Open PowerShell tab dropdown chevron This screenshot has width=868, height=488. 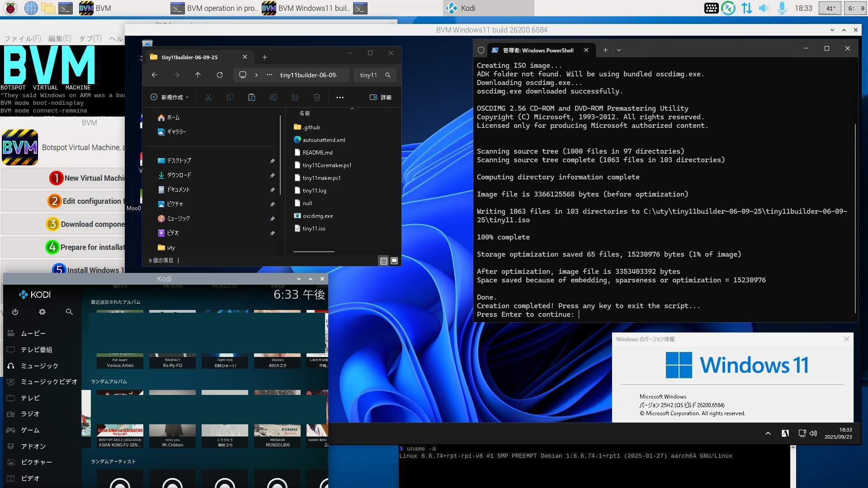(619, 50)
